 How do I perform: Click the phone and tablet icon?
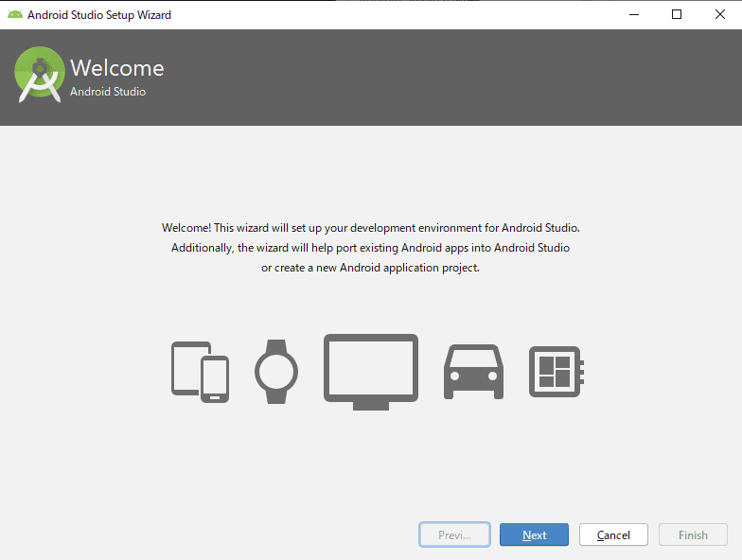(201, 372)
